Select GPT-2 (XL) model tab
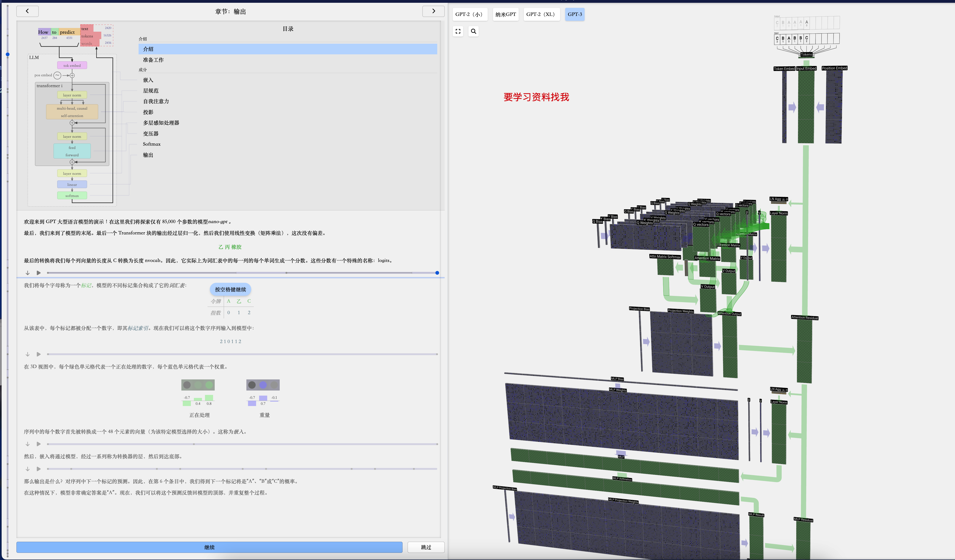 tap(542, 14)
